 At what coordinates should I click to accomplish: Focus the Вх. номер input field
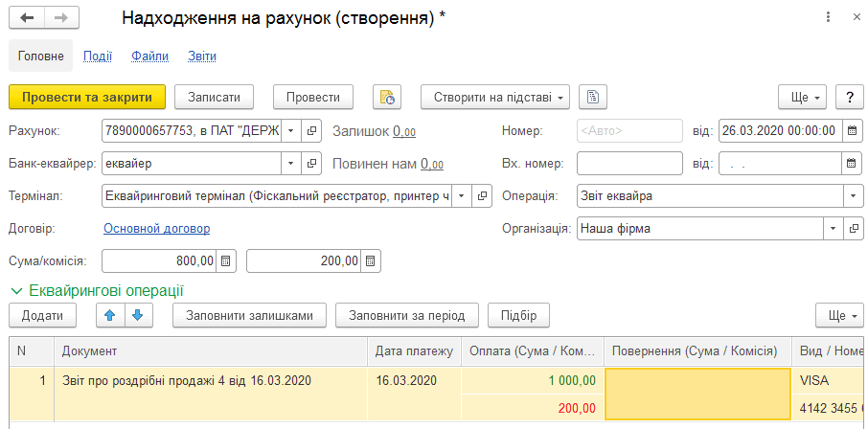point(630,164)
